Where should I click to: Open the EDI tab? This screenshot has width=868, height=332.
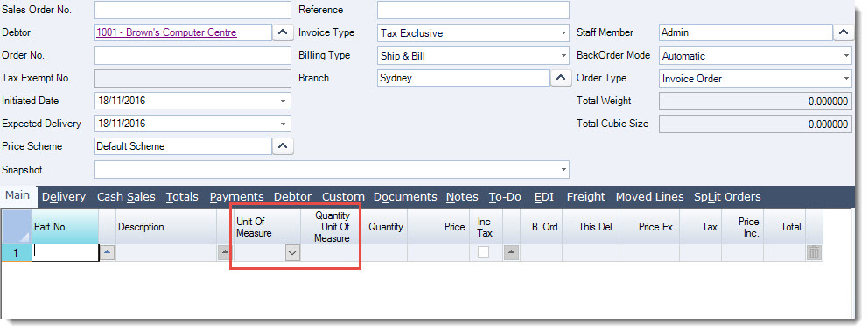[544, 197]
